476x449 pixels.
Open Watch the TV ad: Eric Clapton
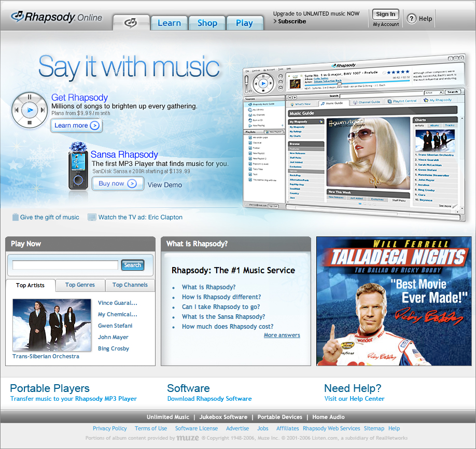click(140, 217)
